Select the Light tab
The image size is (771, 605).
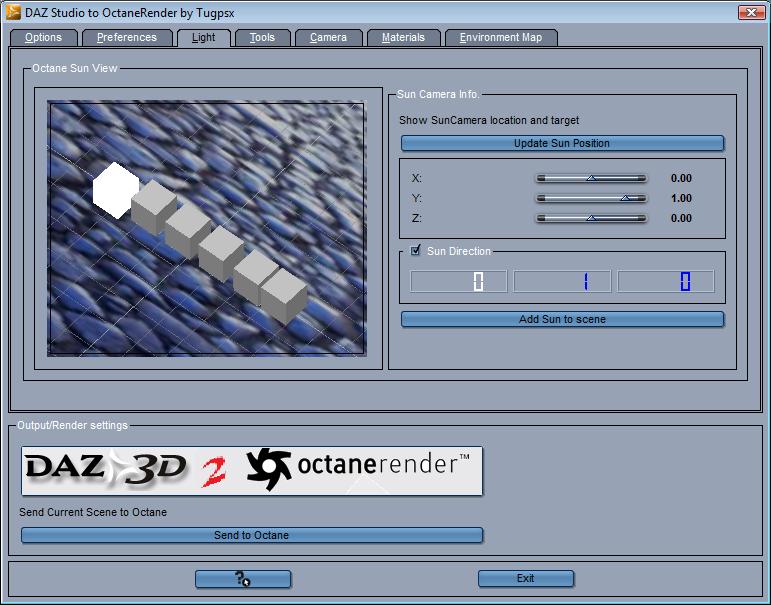tap(203, 38)
